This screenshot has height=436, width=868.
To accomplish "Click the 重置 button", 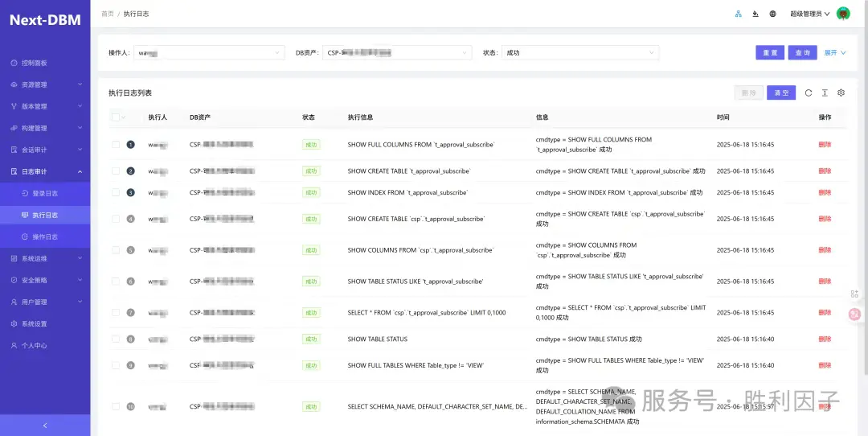I will pos(770,52).
